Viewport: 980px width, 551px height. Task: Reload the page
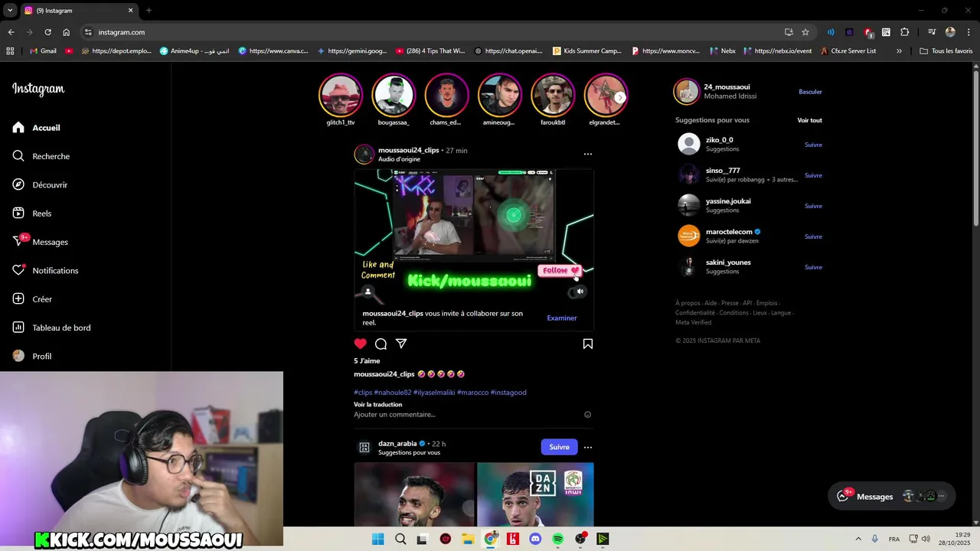coord(47,32)
